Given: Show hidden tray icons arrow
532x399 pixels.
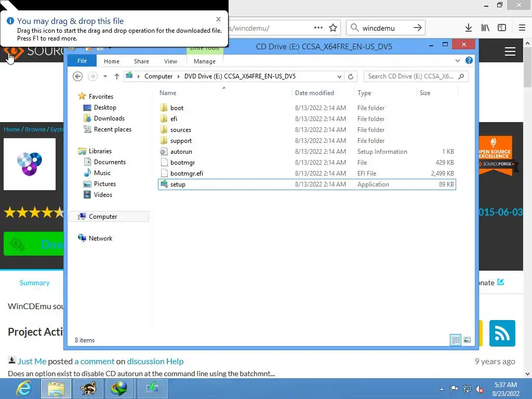Looking at the screenshot, I should point(442,390).
